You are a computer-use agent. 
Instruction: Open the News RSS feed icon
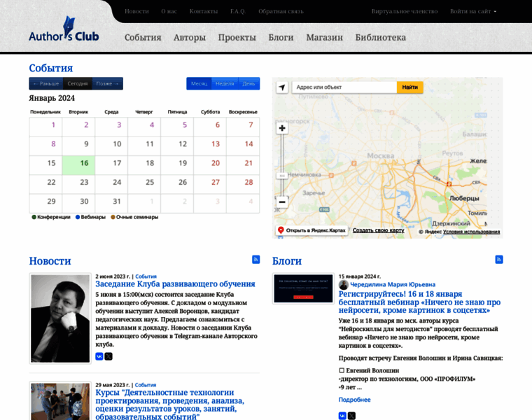[x=256, y=260]
